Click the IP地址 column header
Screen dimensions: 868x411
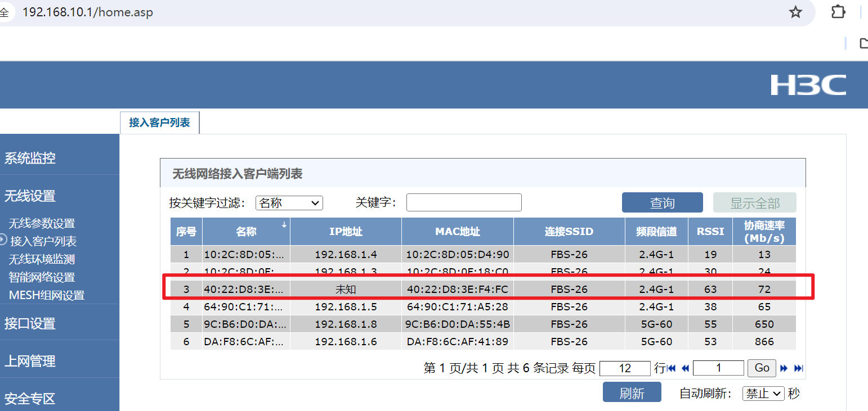[x=346, y=232]
